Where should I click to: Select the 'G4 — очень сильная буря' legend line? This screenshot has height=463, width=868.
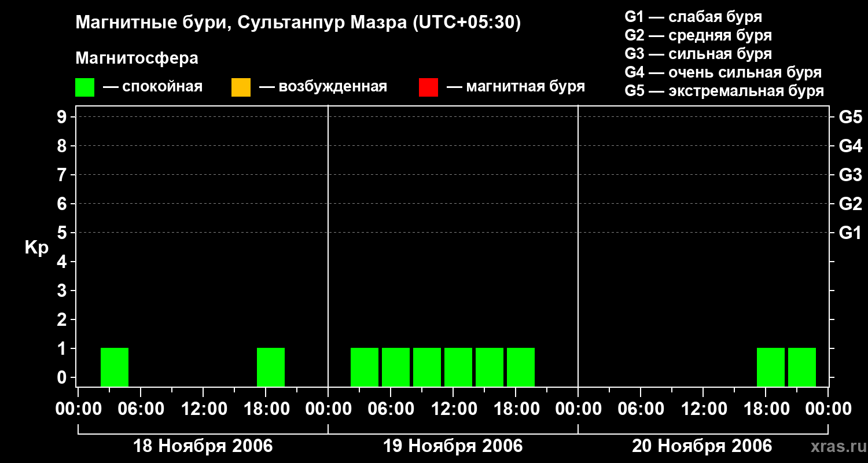(723, 72)
